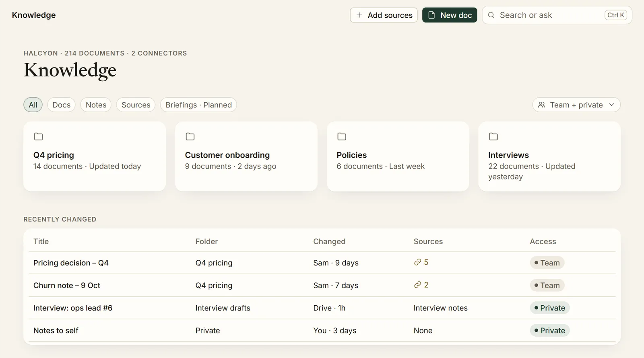Open Pricing decision – Q4 document
Viewport: 644px width, 358px height.
[71, 263]
